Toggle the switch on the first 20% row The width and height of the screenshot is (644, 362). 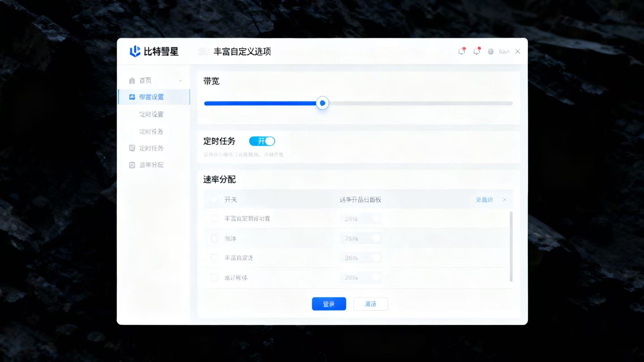pos(376,218)
